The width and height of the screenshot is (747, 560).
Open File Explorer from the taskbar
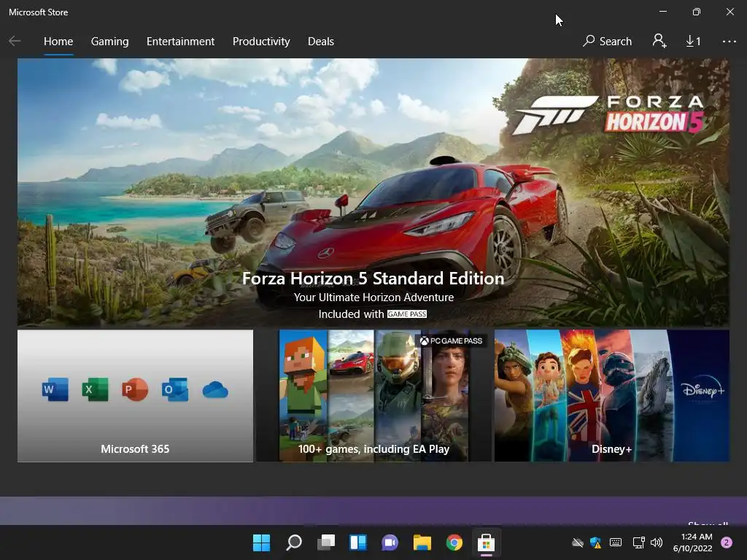pyautogui.click(x=422, y=542)
